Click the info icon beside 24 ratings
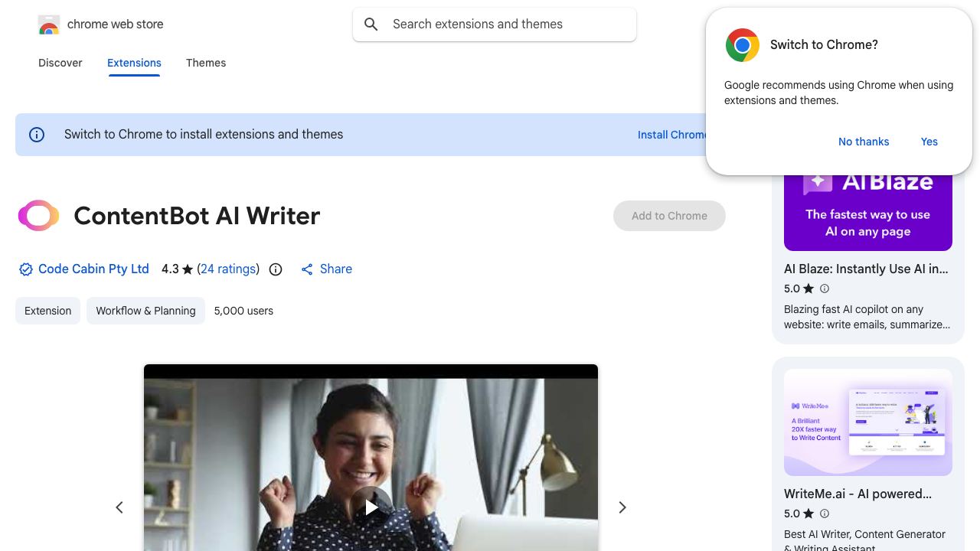The image size is (980, 551). pyautogui.click(x=276, y=269)
